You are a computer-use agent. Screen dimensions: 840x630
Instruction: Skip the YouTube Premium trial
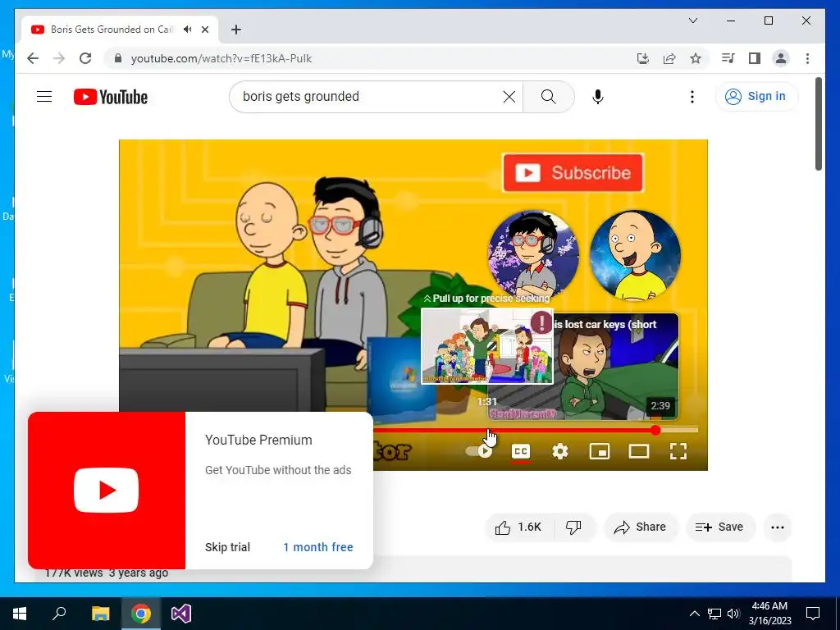pos(228,547)
